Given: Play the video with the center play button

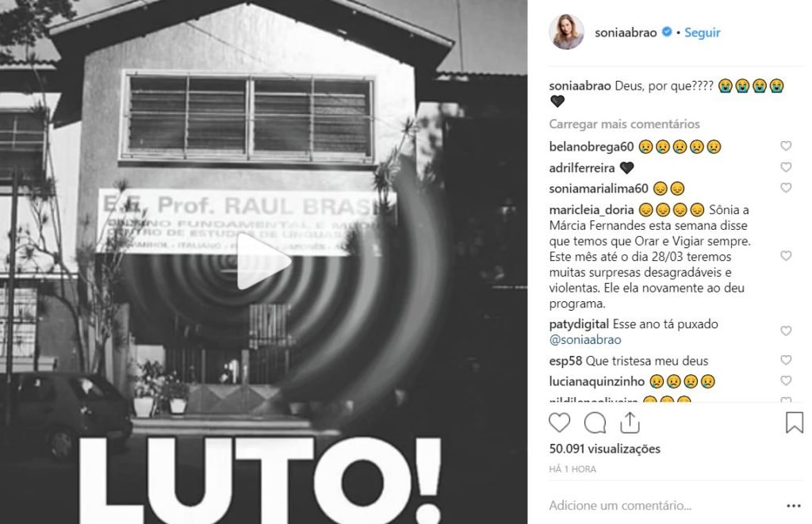Looking at the screenshot, I should (x=263, y=262).
